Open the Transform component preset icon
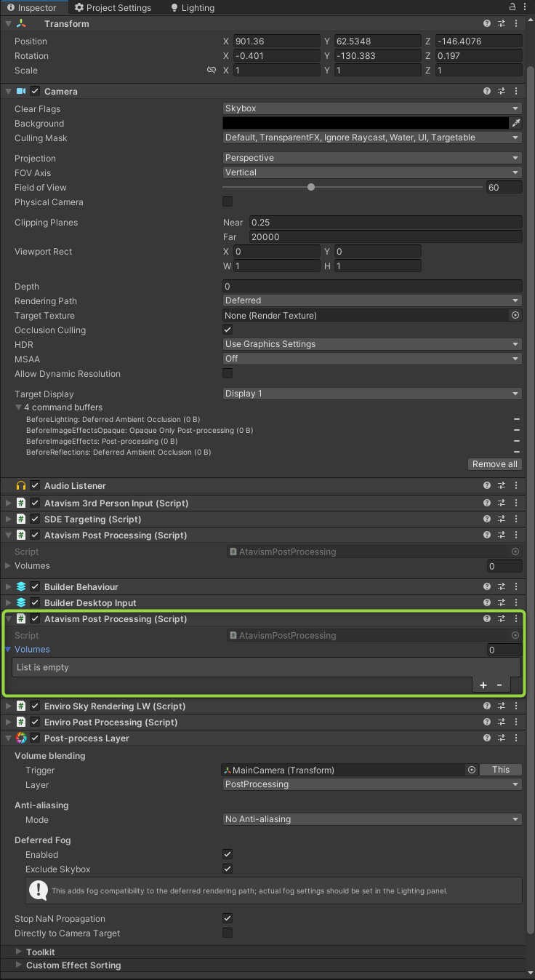 [x=502, y=24]
